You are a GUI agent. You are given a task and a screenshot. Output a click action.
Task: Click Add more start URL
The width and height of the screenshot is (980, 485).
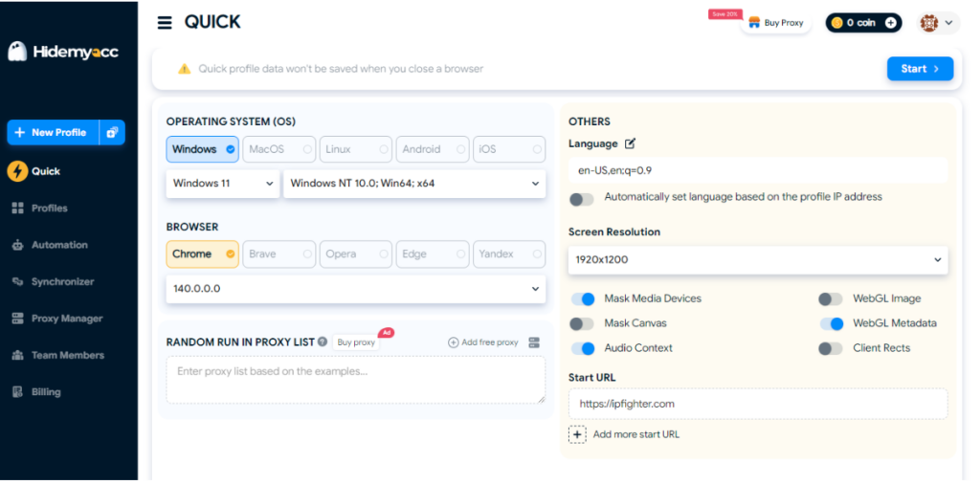pyautogui.click(x=636, y=434)
